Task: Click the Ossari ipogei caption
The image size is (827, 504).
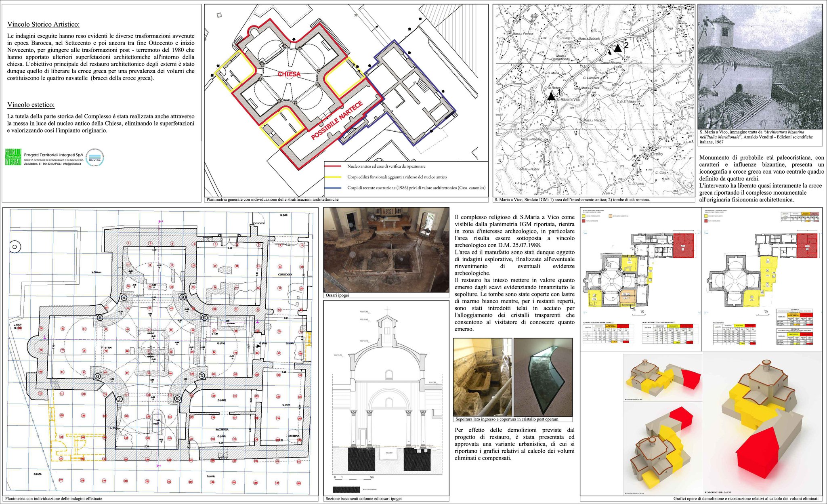Action: click(337, 295)
